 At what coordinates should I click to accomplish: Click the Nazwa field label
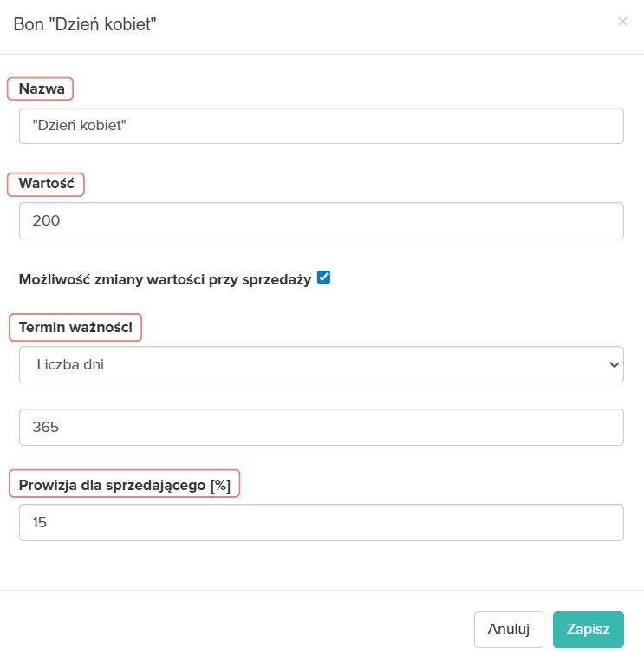click(41, 88)
